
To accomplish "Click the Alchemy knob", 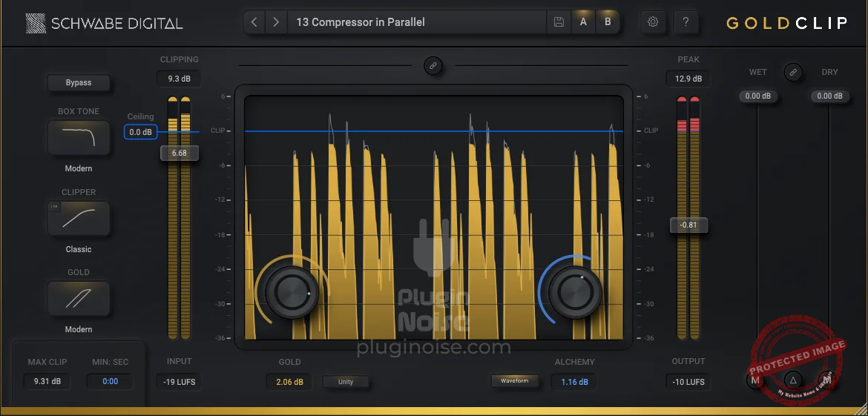I will (x=575, y=291).
